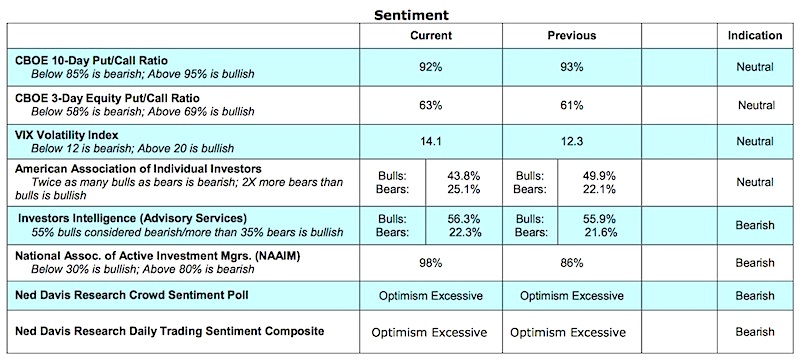Click CBOE 10-Day Put/Call Ratio label
Image resolution: width=800 pixels, height=363 pixels.
point(91,61)
